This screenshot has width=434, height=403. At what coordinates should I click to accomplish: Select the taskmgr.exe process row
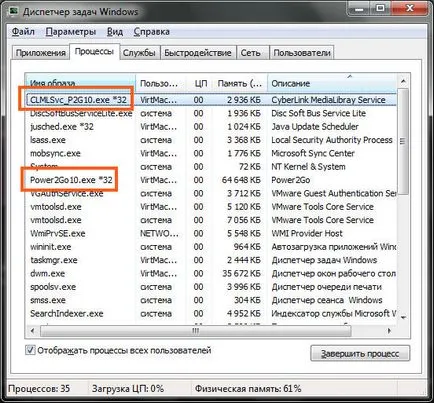pyautogui.click(x=211, y=260)
